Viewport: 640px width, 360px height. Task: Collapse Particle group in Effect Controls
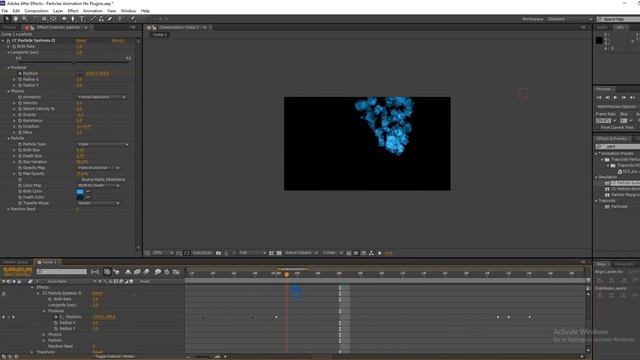[8, 138]
